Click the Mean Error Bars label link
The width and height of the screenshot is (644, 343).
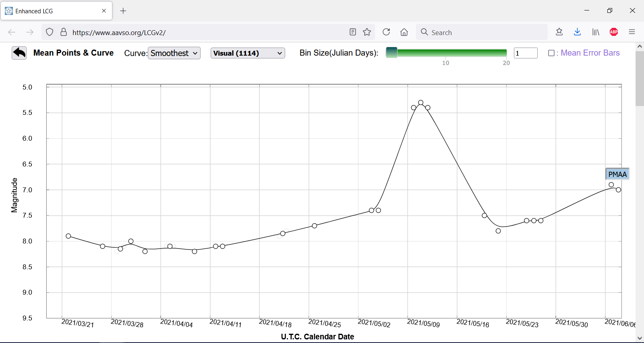[590, 53]
